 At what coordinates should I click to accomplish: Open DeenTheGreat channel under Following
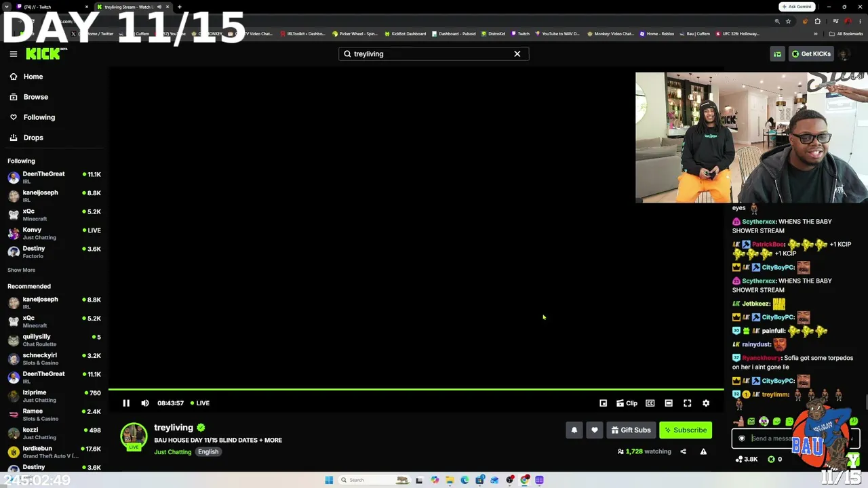(54, 177)
